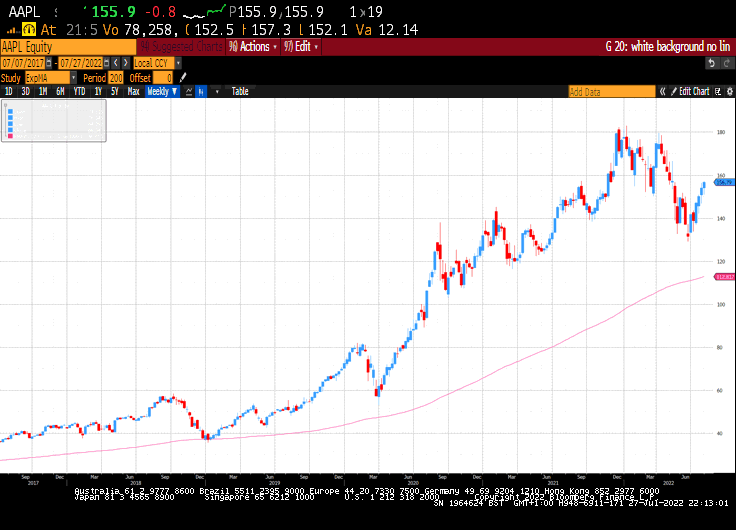Click the 100 price axis label
This screenshot has width=736, height=530.
pos(721,305)
